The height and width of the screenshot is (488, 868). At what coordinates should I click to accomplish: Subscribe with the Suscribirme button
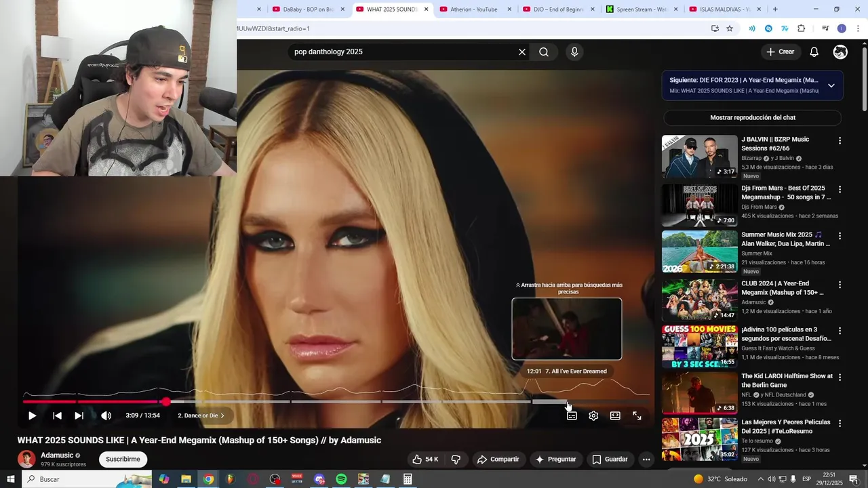pyautogui.click(x=123, y=459)
